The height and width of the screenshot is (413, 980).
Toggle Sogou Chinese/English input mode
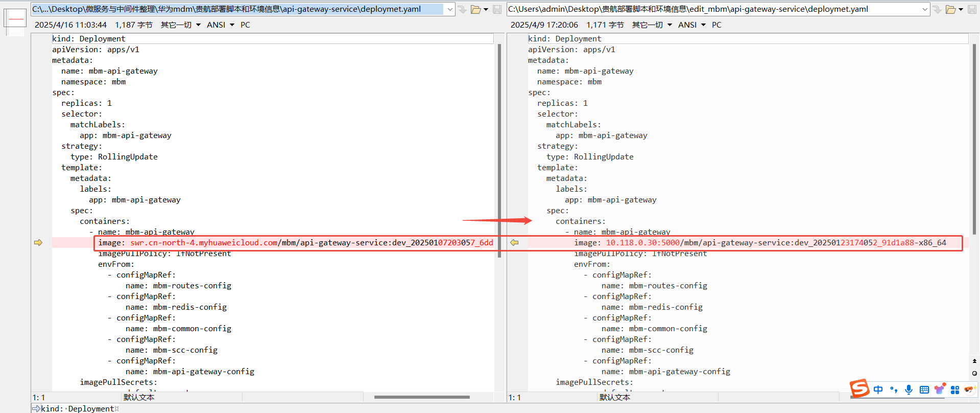tap(878, 389)
